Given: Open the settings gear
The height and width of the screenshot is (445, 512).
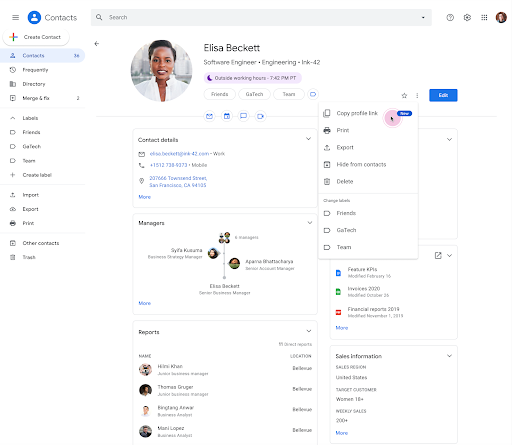Looking at the screenshot, I should 467,17.
